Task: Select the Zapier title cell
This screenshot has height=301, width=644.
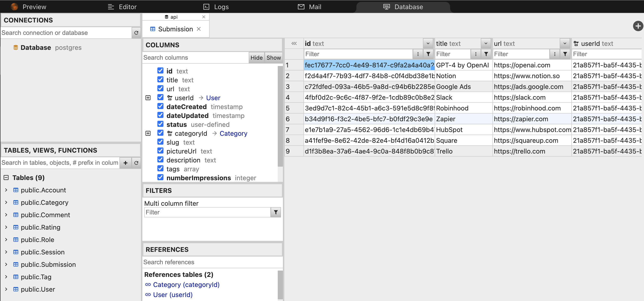Action: (x=463, y=119)
